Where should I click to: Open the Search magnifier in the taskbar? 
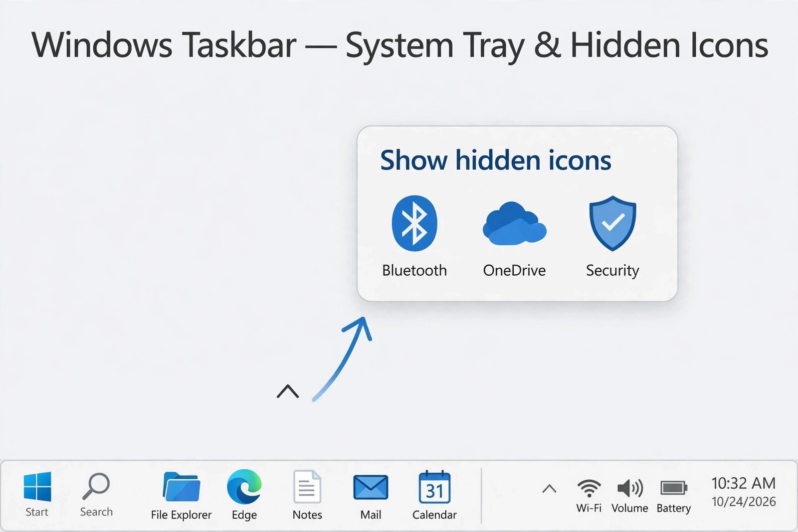pos(96,486)
